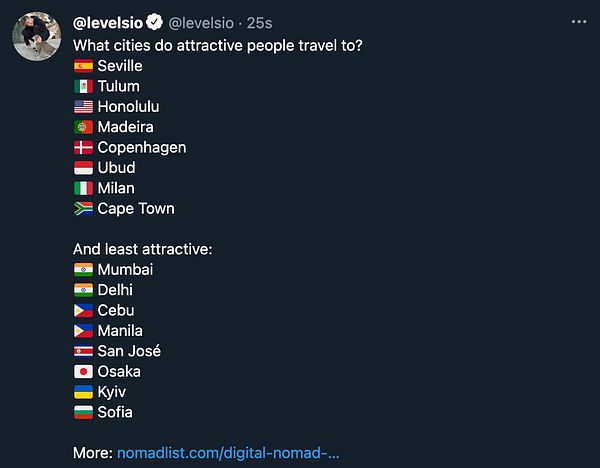Click the levelsio profile avatar photo
Image resolution: width=600 pixels, height=468 pixels.
(38, 36)
